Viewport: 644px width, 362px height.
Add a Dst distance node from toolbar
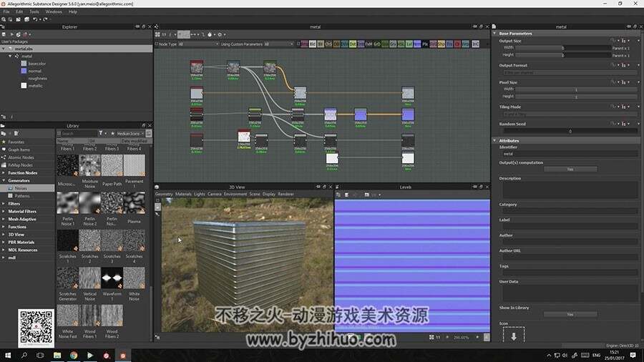(353, 44)
